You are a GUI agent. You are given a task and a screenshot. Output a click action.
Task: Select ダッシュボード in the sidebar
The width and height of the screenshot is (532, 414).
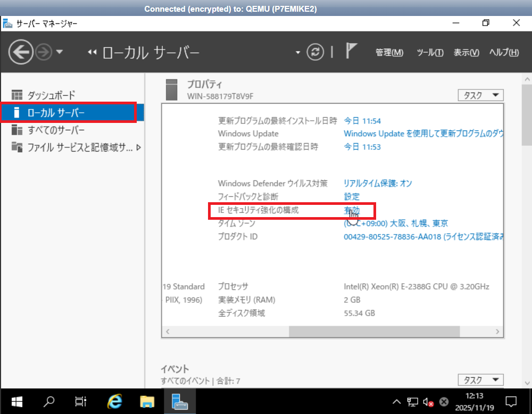51,95
